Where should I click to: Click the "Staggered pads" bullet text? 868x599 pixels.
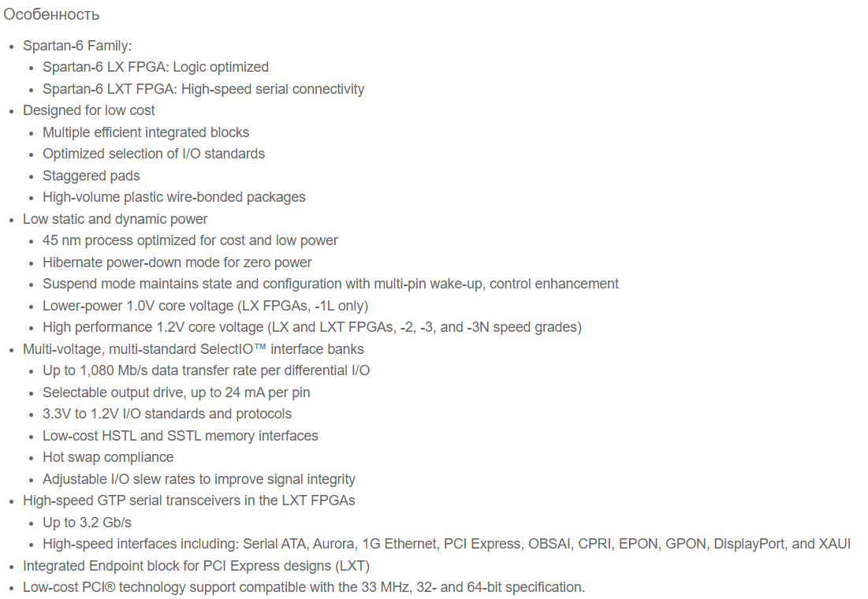click(91, 176)
